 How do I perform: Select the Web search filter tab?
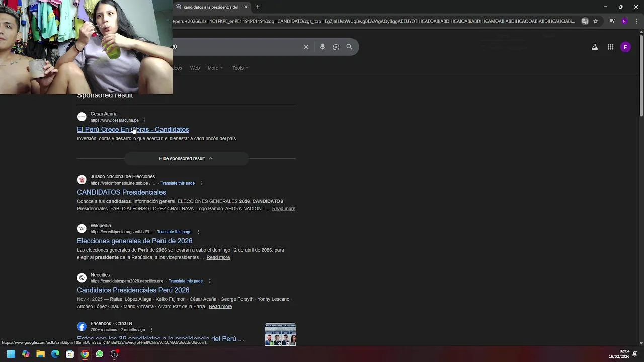click(x=195, y=68)
